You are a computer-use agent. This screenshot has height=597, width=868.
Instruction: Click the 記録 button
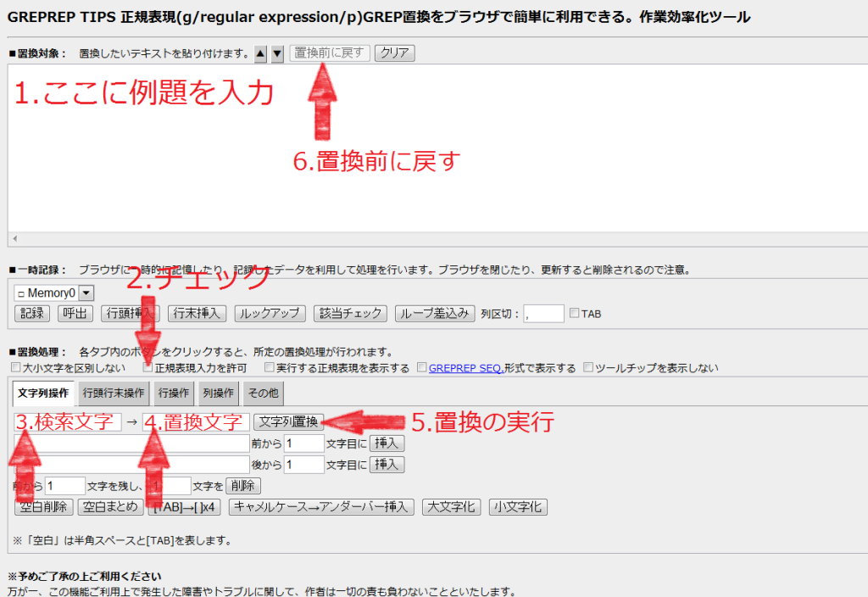coord(32,314)
